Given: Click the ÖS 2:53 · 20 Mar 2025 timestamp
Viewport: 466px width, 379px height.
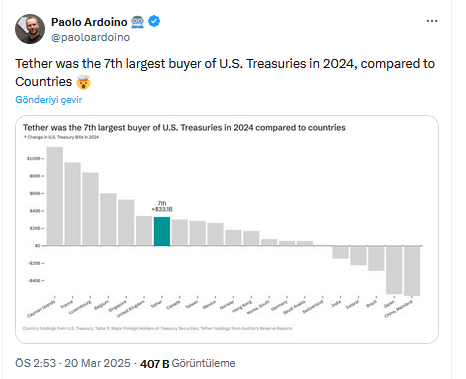Looking at the screenshot, I should pyautogui.click(x=73, y=363).
